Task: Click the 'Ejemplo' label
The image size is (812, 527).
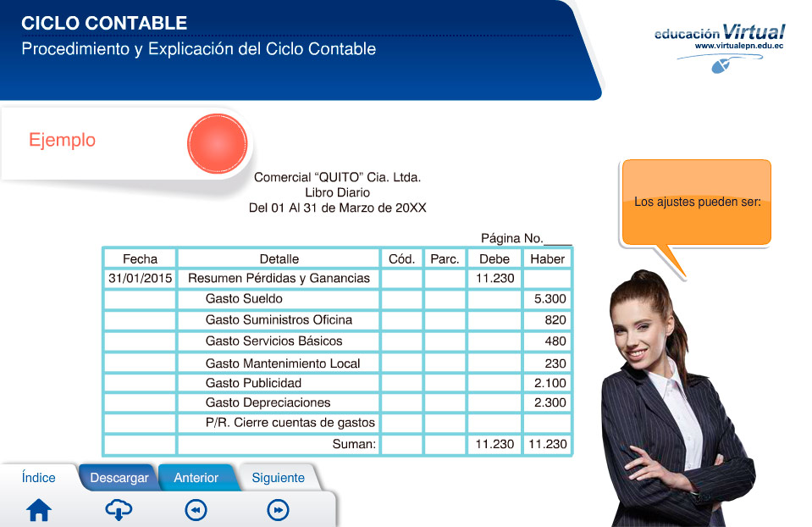Action: pyautogui.click(x=62, y=140)
